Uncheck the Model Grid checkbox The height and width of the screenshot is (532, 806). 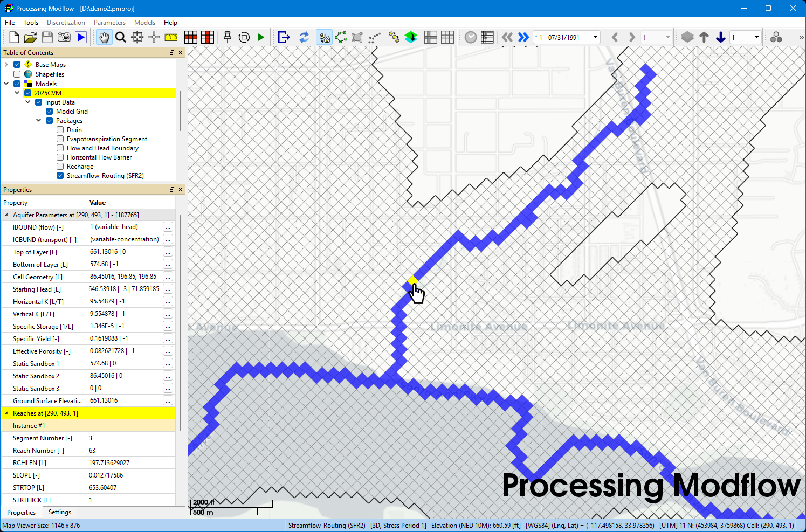tap(50, 112)
